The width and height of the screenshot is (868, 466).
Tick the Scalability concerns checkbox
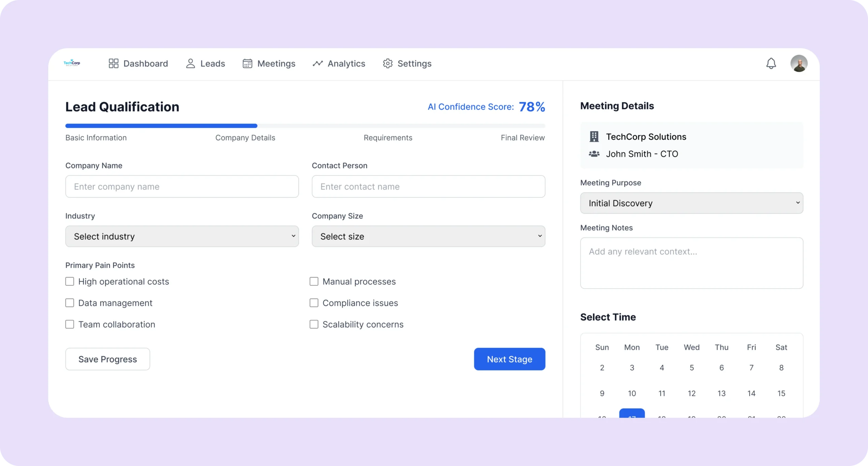click(314, 324)
